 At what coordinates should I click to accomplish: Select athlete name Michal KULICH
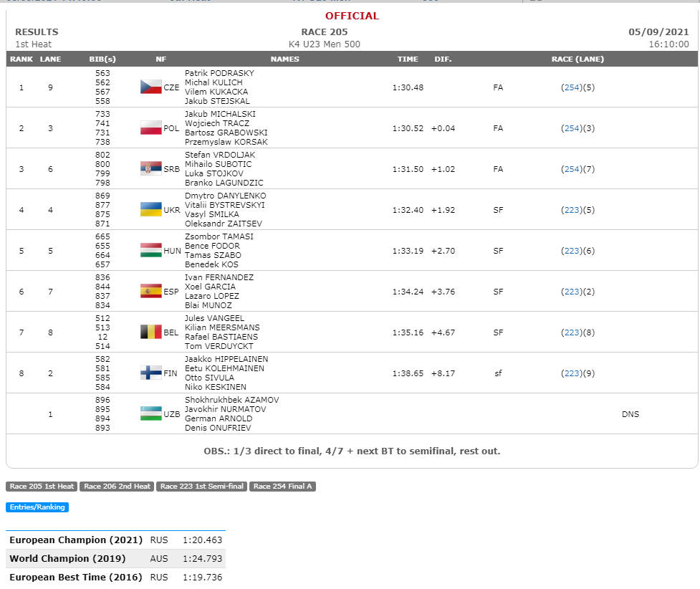(x=214, y=82)
